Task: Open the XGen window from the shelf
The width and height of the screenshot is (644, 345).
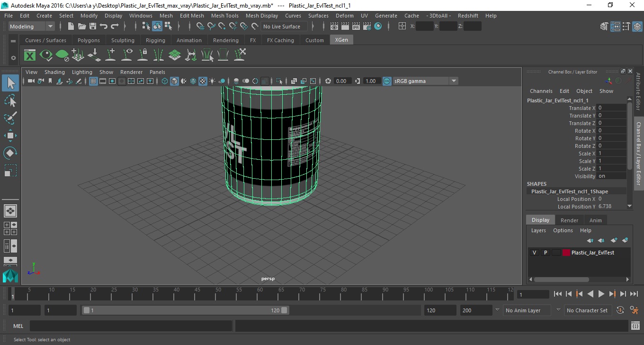Action: (x=30, y=55)
